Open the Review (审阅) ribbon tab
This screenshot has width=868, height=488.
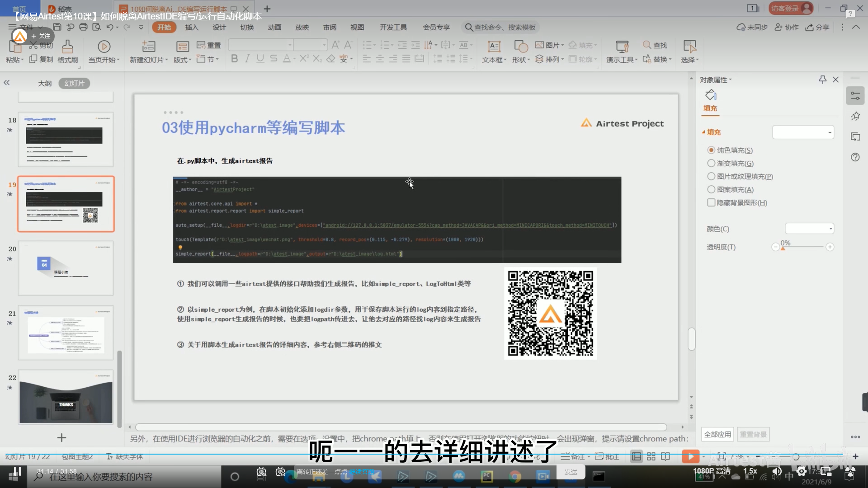(330, 27)
